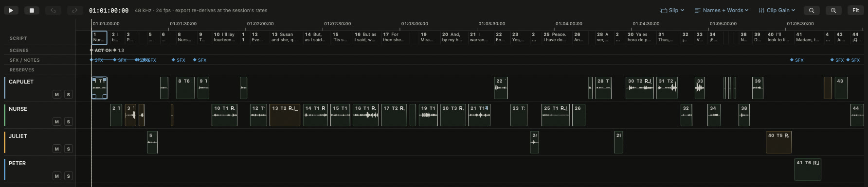This screenshot has width=868, height=187.
Task: Redo the last undone edit
Action: coord(74,10)
